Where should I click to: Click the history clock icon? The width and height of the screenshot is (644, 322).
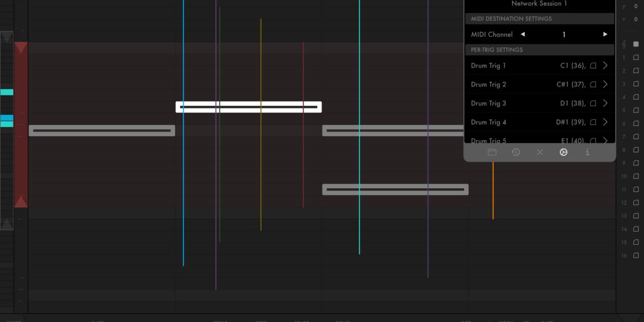pos(516,152)
